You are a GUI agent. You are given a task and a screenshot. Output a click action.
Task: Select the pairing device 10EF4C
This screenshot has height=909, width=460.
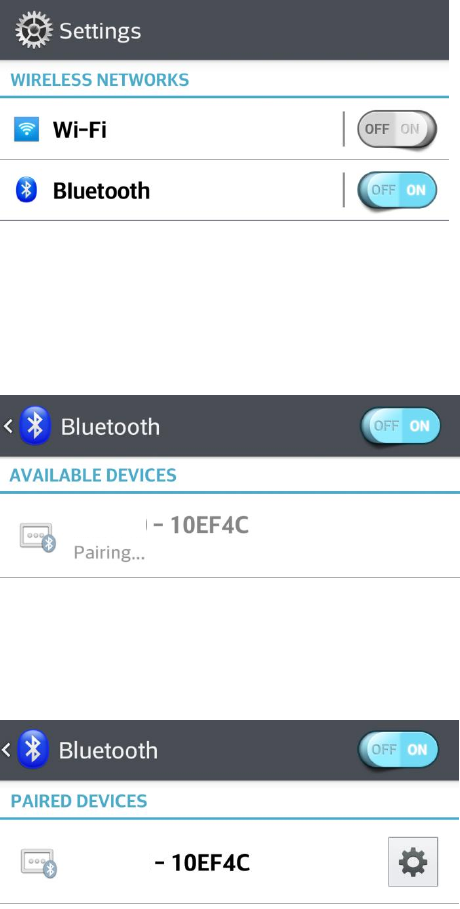click(x=230, y=536)
